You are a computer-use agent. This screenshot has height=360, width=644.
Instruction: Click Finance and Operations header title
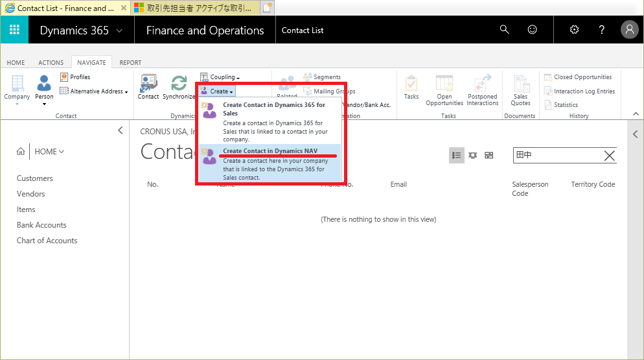[x=205, y=30]
